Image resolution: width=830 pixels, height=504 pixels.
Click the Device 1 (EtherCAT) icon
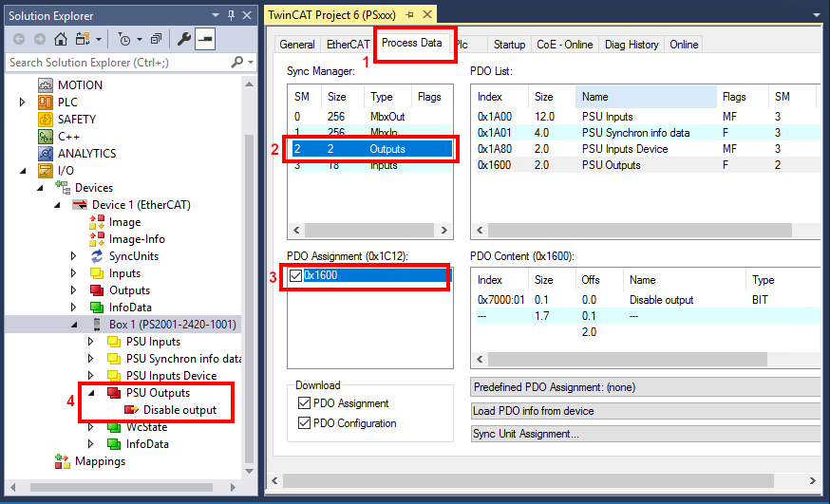(x=80, y=205)
